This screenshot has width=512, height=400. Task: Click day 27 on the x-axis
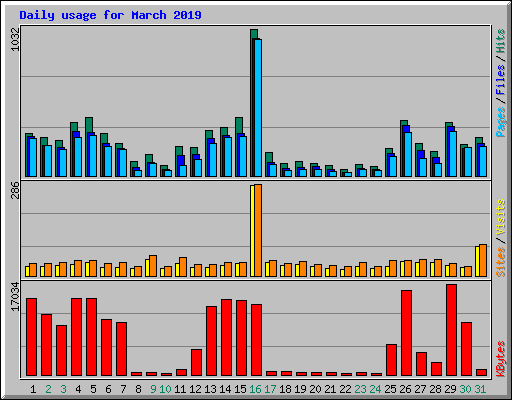click(x=420, y=389)
